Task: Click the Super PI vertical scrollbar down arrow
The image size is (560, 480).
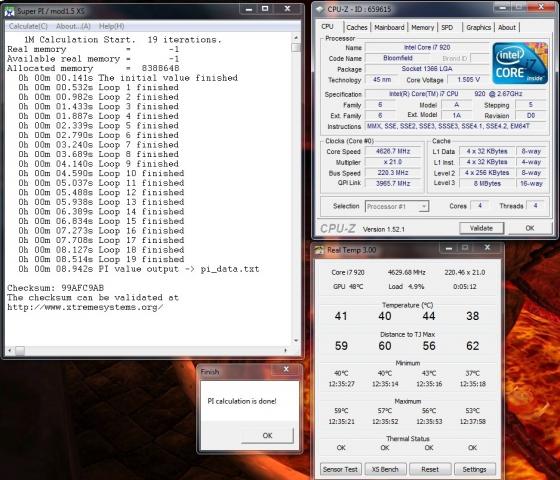Action: coord(296,341)
